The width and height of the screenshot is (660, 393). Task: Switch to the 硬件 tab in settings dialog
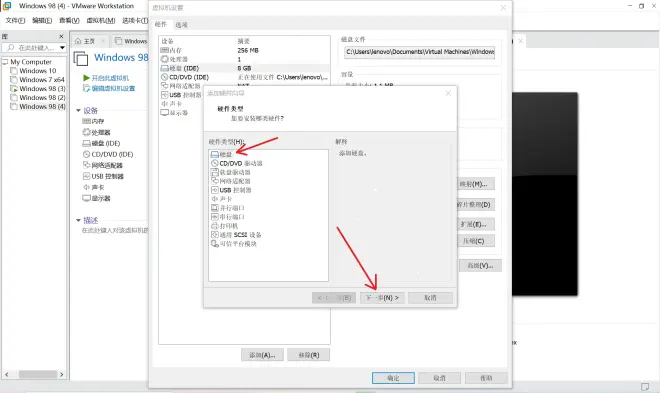tap(161, 24)
